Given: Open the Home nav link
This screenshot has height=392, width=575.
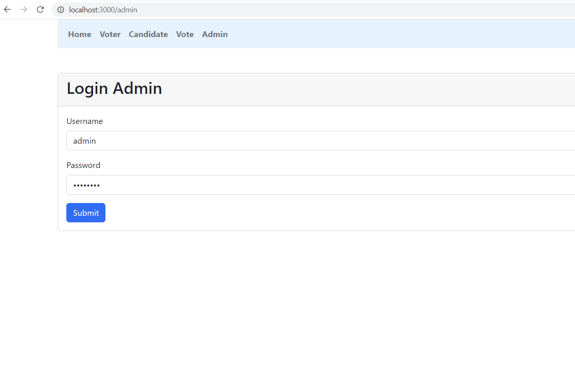Looking at the screenshot, I should tap(79, 34).
